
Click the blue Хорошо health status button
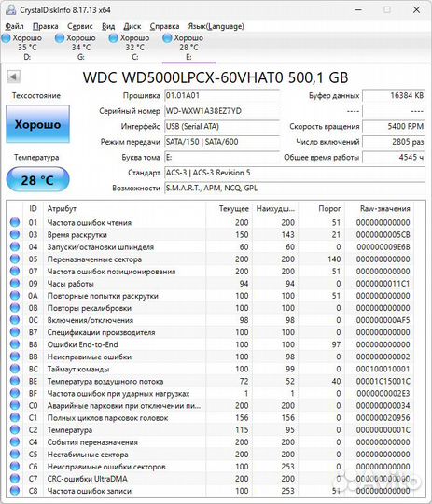[37, 124]
